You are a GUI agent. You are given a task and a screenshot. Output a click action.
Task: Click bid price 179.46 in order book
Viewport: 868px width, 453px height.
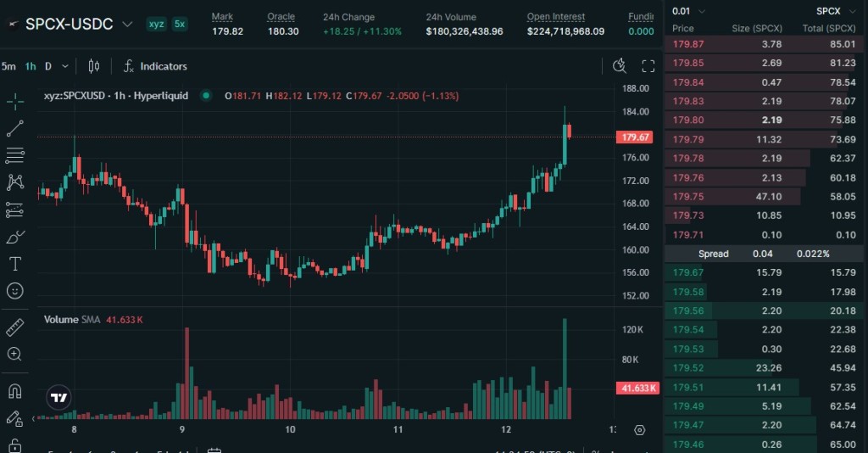[688, 445]
